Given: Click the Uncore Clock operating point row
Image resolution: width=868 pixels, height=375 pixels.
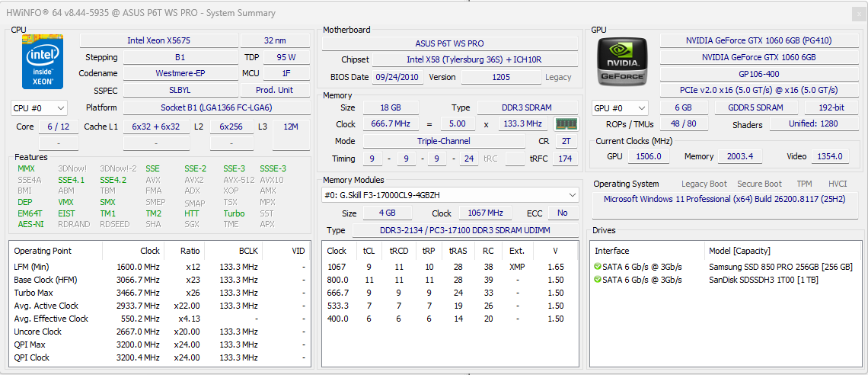Looking at the screenshot, I should 159,332.
